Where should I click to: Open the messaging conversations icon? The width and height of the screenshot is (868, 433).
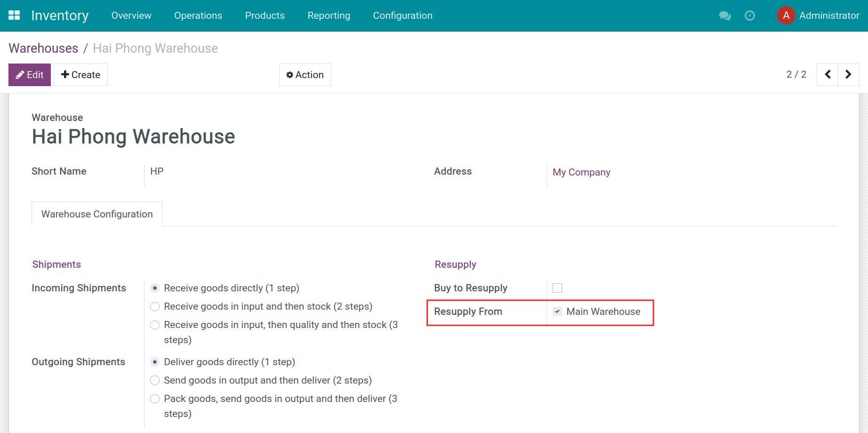[724, 16]
